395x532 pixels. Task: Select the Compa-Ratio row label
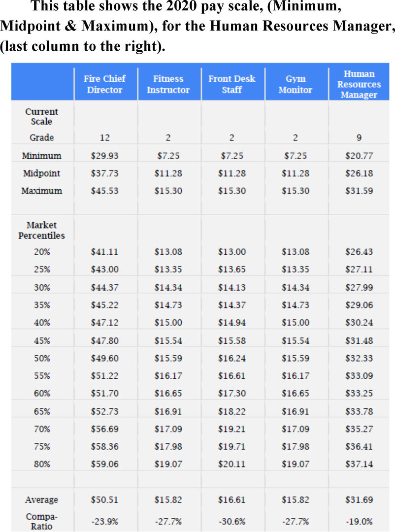pos(41,521)
